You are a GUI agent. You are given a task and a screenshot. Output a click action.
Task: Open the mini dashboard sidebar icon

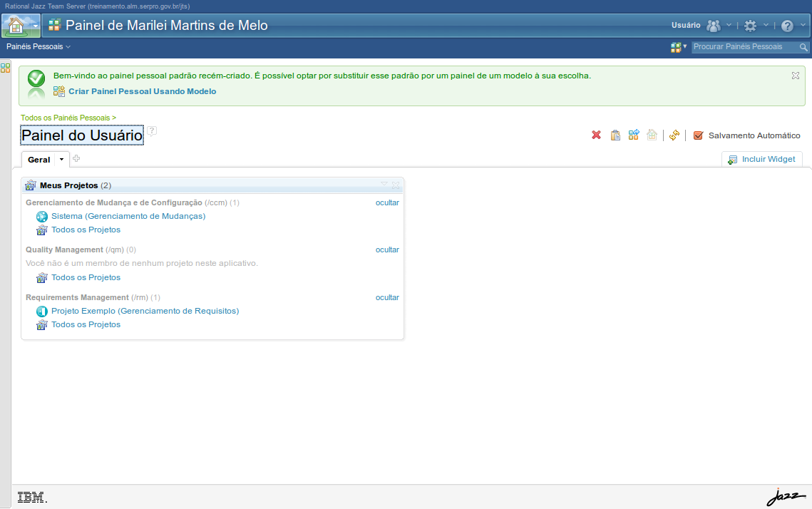pyautogui.click(x=5, y=68)
